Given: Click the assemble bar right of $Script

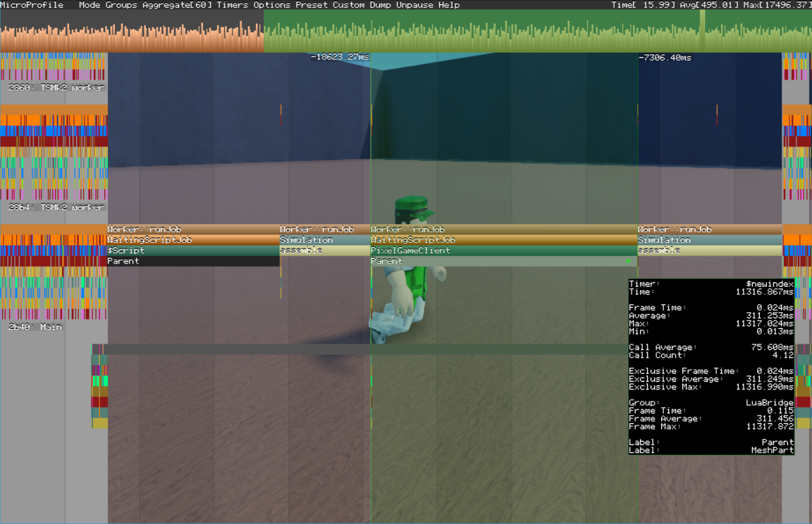Looking at the screenshot, I should pos(325,250).
